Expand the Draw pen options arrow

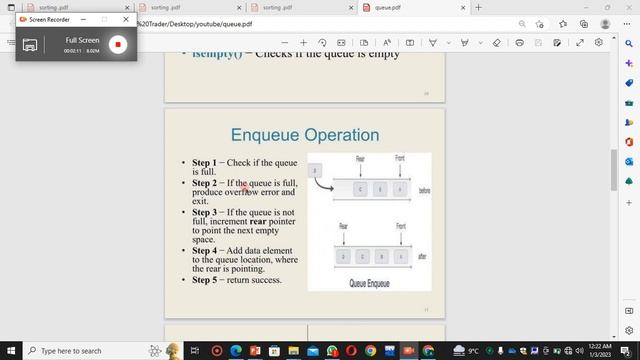(449, 43)
